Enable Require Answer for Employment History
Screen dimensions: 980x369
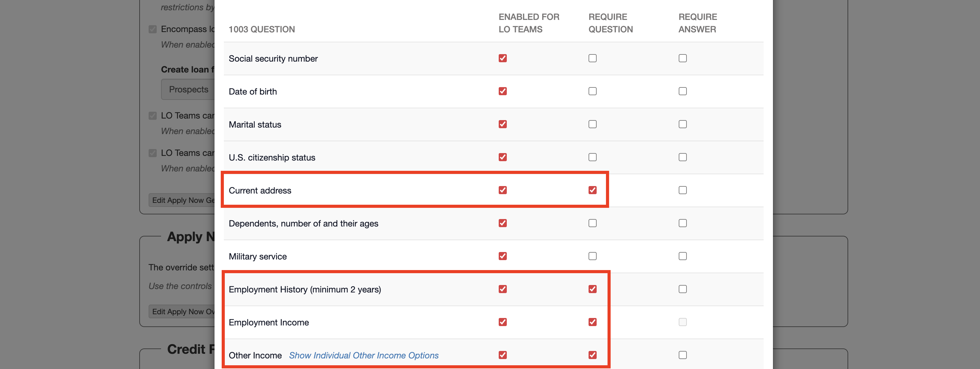(x=682, y=289)
